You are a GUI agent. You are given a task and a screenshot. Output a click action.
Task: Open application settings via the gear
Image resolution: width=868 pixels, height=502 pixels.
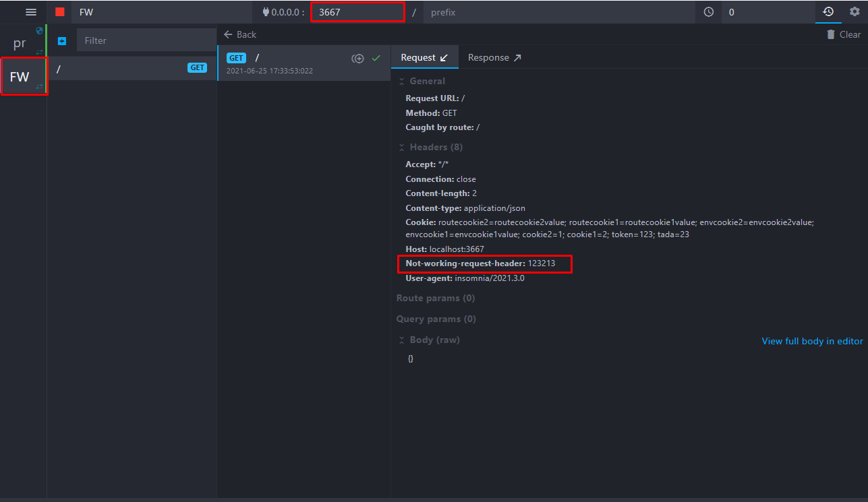pos(854,11)
